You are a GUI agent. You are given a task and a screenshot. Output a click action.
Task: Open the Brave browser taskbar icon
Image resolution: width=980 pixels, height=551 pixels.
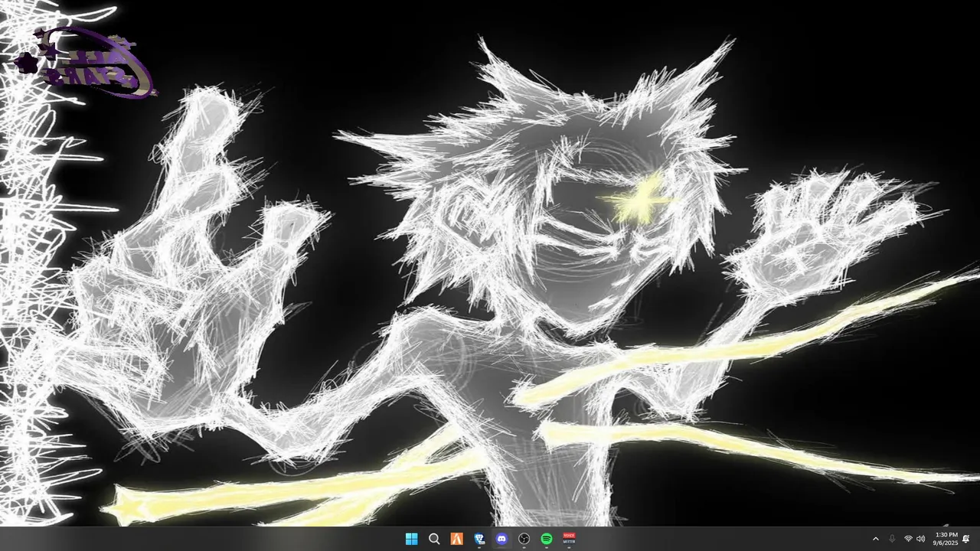(479, 539)
